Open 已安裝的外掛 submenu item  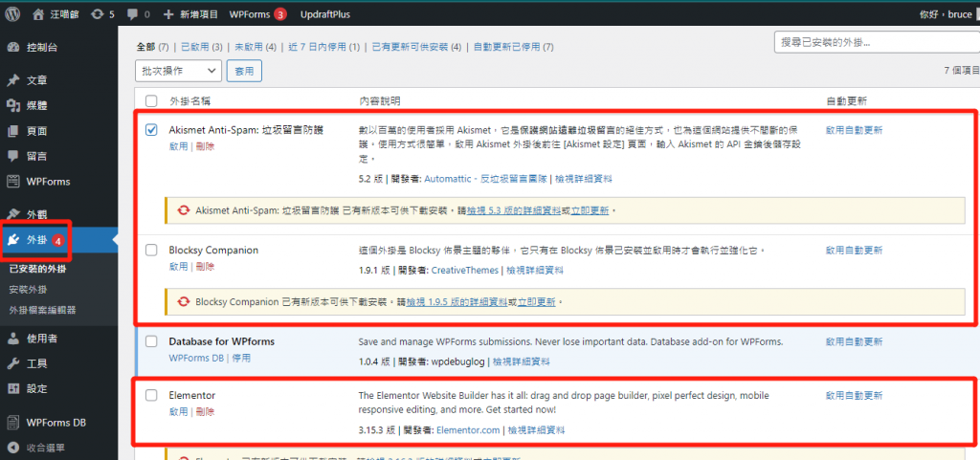click(x=38, y=270)
